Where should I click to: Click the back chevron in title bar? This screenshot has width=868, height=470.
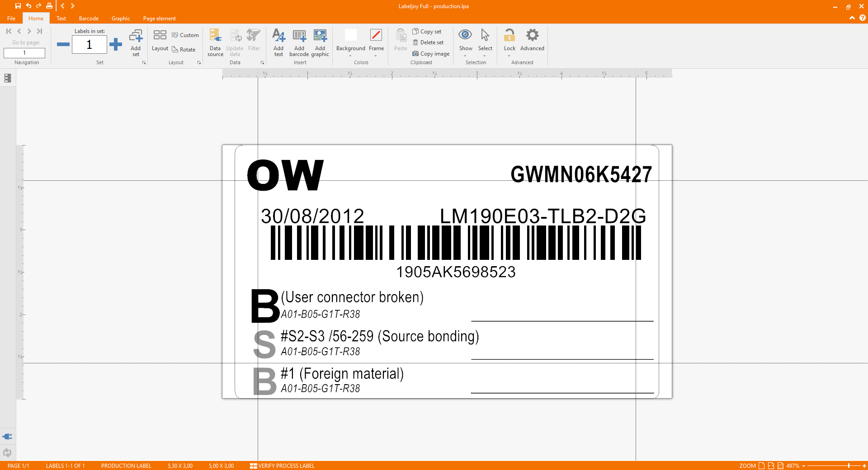63,6
